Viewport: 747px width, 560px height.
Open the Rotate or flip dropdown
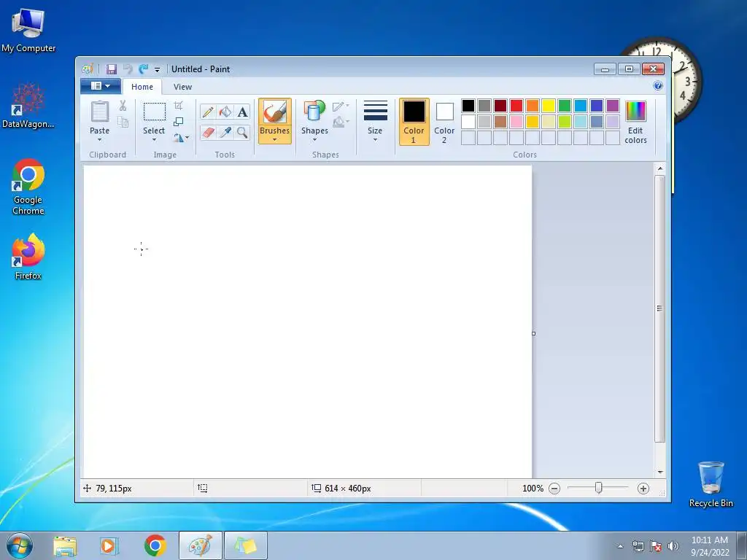181,138
